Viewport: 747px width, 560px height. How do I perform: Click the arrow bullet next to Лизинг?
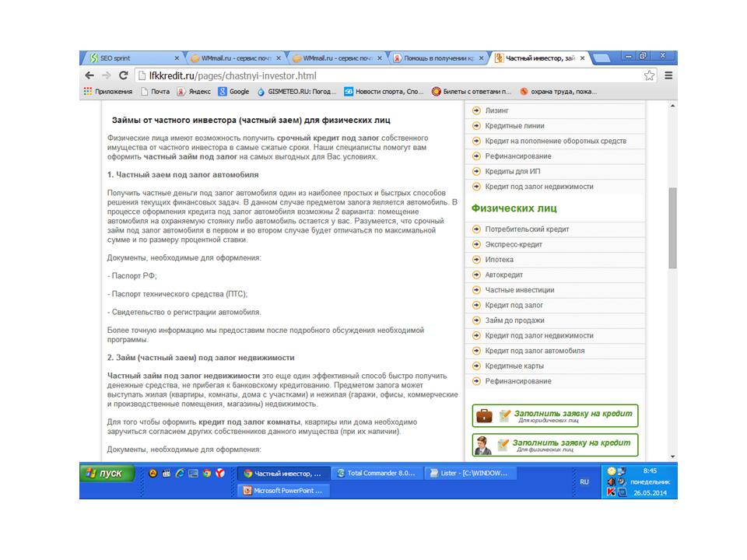click(476, 110)
